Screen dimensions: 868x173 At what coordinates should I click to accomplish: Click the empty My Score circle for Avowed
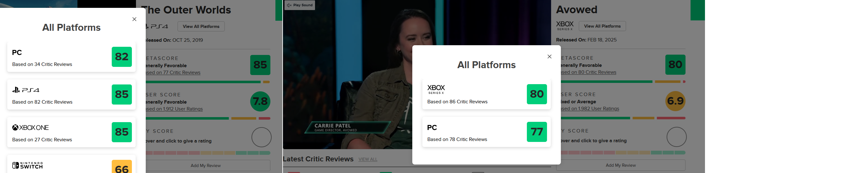tap(677, 137)
